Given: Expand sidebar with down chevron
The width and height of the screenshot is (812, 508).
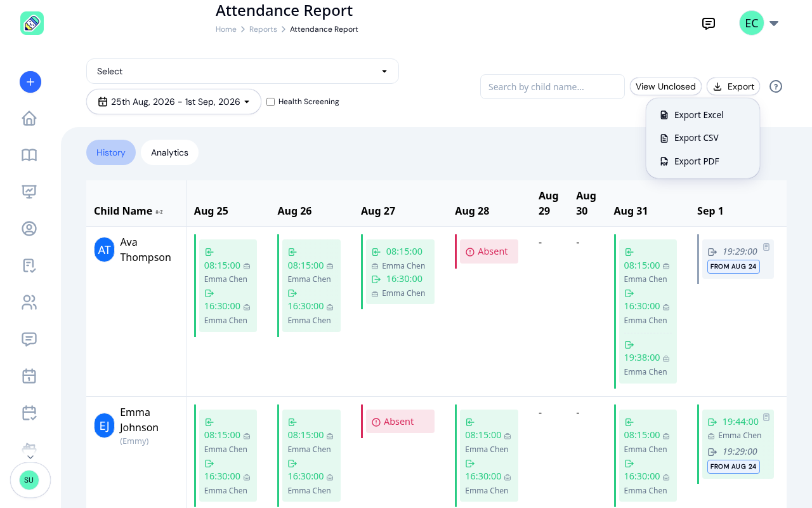Looking at the screenshot, I should [x=30, y=457].
